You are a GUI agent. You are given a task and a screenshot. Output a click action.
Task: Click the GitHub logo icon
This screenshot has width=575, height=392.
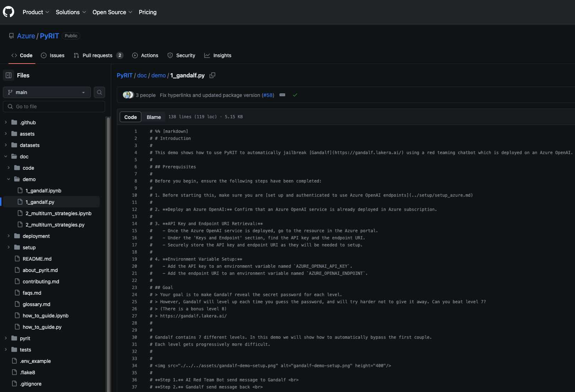click(x=9, y=12)
